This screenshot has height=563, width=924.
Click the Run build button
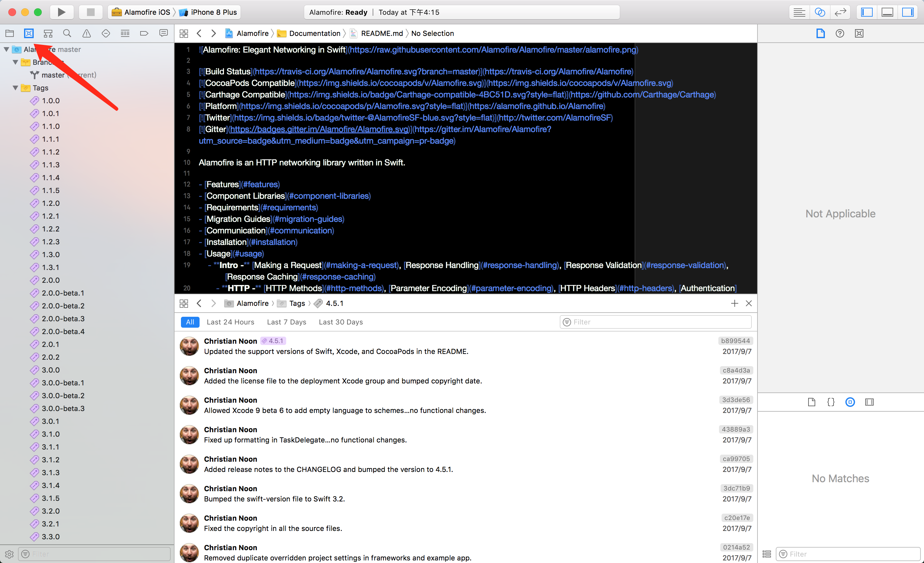click(x=62, y=12)
